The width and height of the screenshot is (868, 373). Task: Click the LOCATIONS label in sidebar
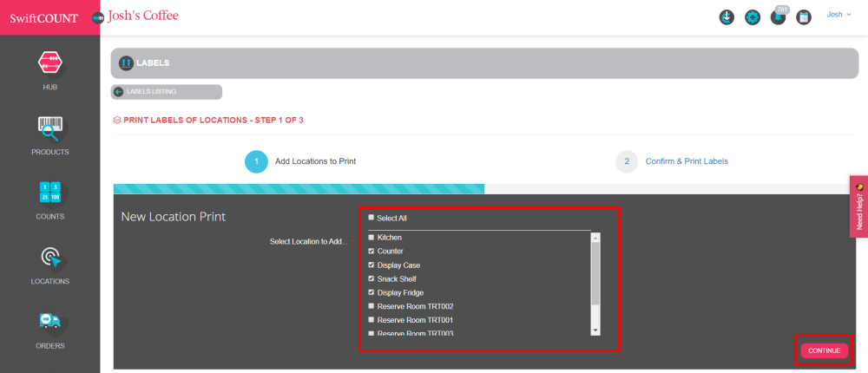coord(49,281)
